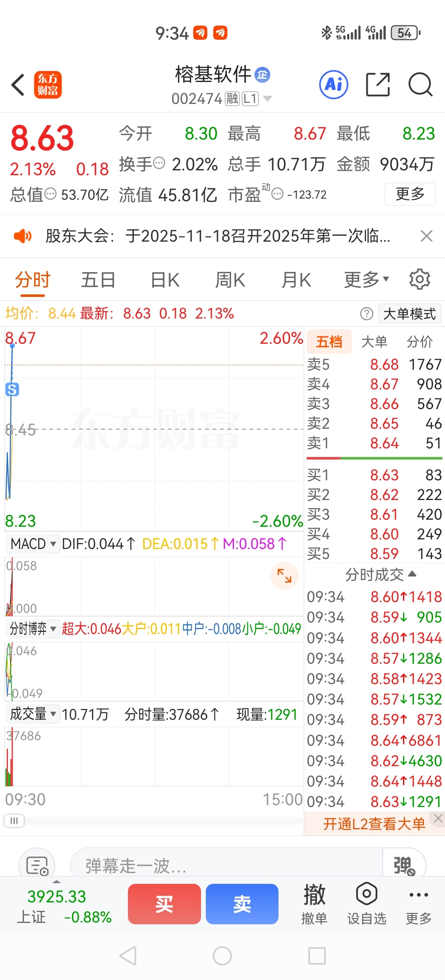445x980 pixels.
Task: Tap info icon next to 总值
Action: 50,194
